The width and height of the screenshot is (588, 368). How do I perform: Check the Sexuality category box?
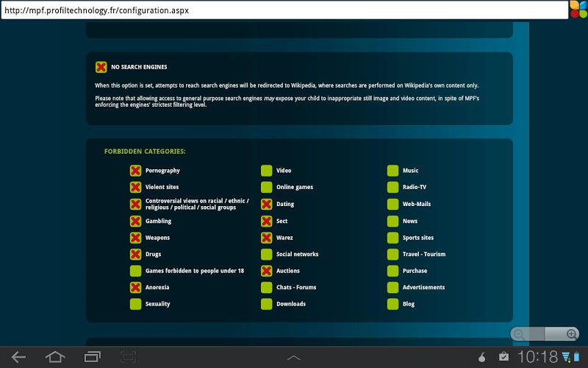coord(135,304)
